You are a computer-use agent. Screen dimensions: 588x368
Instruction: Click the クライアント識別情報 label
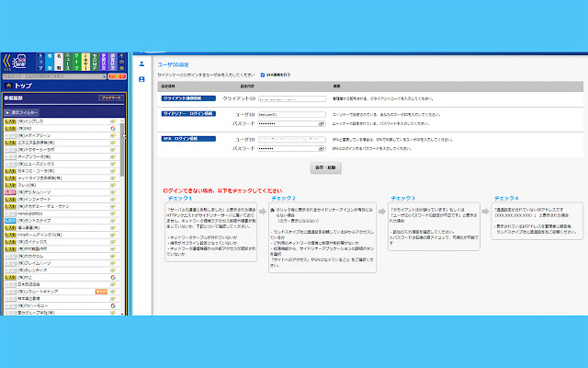tap(188, 98)
